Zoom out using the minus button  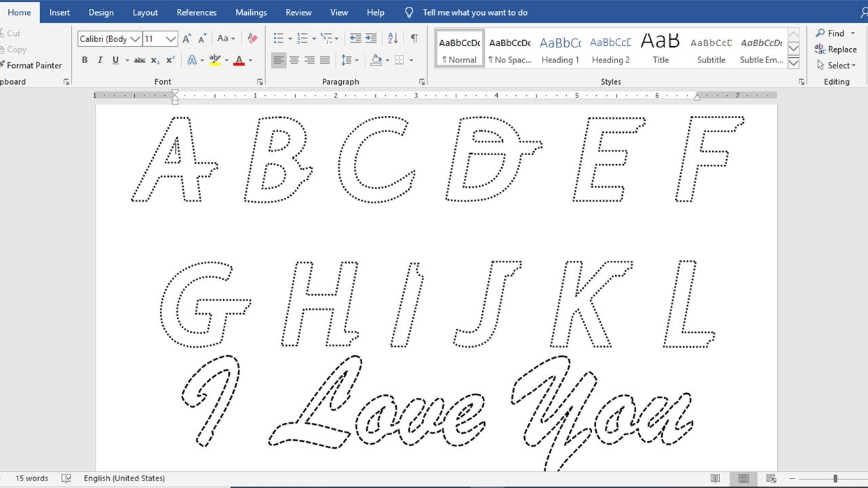pyautogui.click(x=793, y=479)
